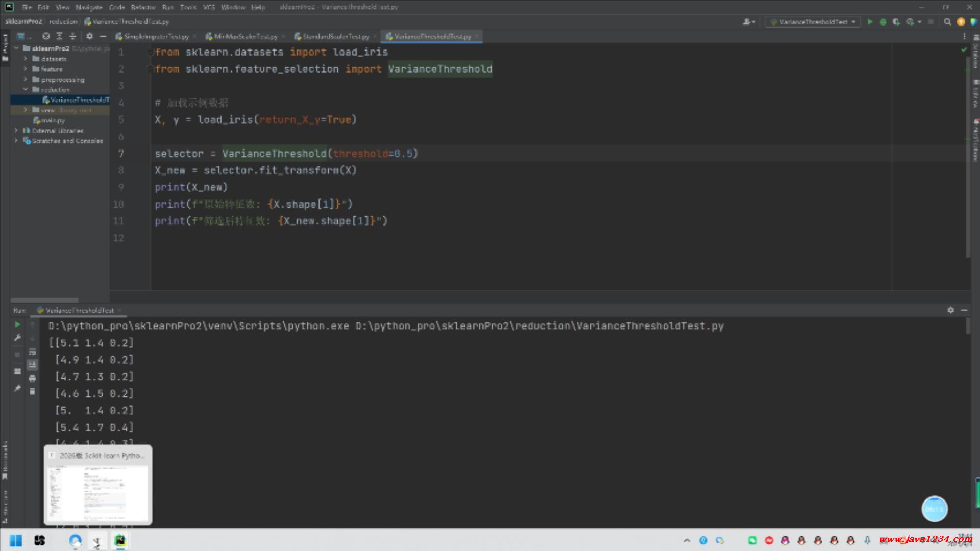Clear all output with trash icon
Viewport: 980px width, 551px height.
coord(32,392)
